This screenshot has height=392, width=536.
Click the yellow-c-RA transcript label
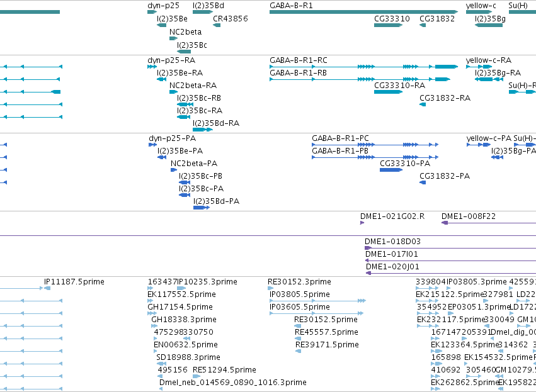[489, 60]
